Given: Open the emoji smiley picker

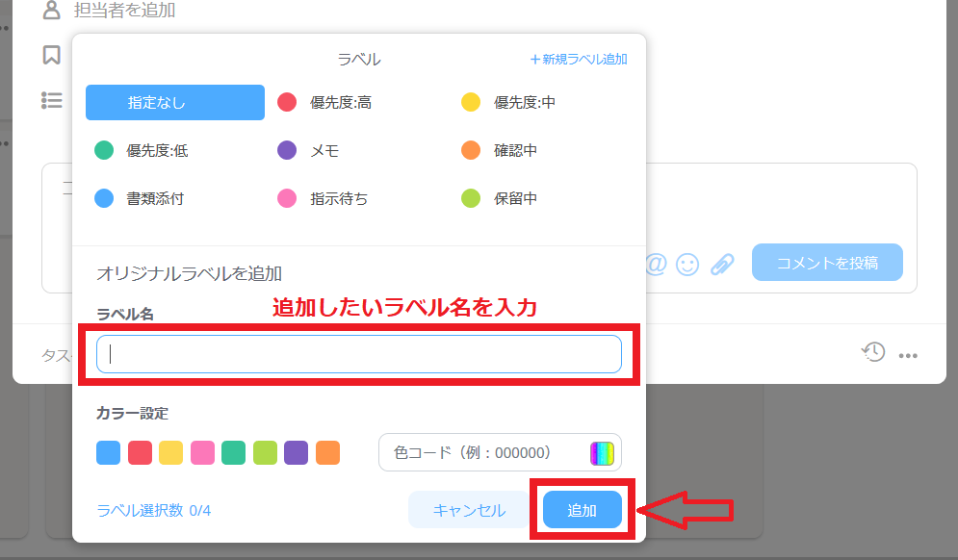Looking at the screenshot, I should coord(687,264).
